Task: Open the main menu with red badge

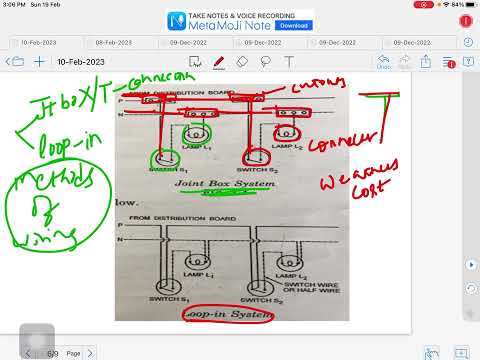Action: [x=448, y=62]
